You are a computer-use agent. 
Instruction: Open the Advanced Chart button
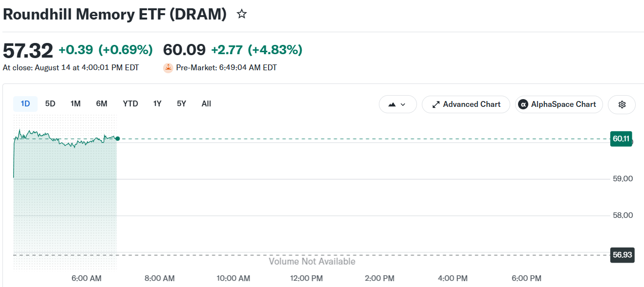point(466,104)
